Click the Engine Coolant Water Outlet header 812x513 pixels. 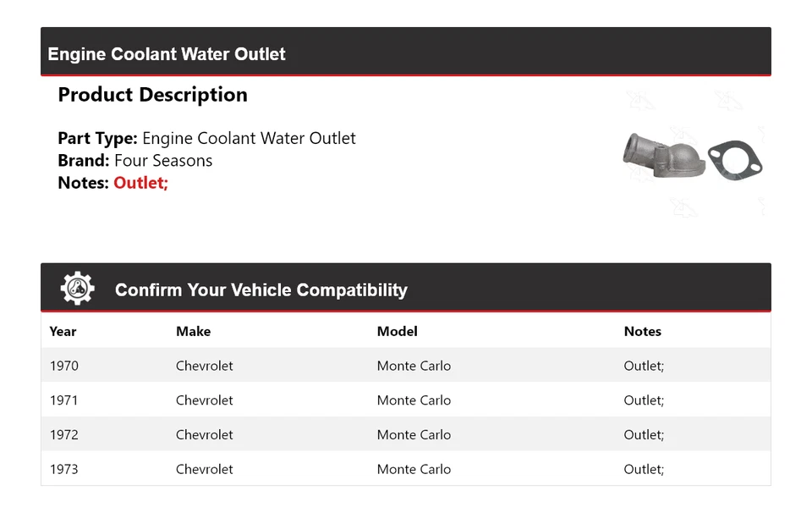167,54
